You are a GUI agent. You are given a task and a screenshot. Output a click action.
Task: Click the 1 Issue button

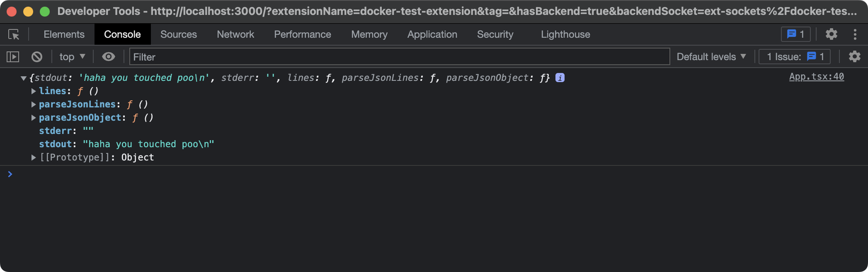794,57
